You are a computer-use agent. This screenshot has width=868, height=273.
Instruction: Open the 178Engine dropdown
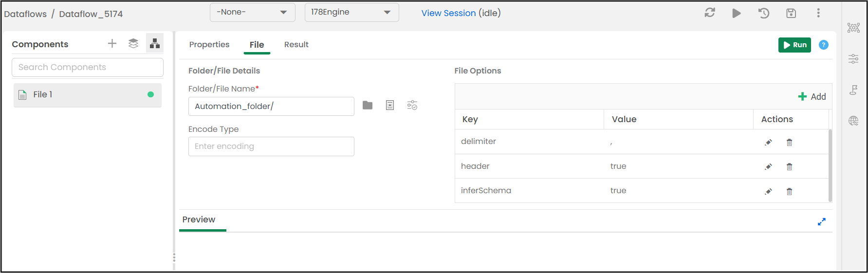351,12
